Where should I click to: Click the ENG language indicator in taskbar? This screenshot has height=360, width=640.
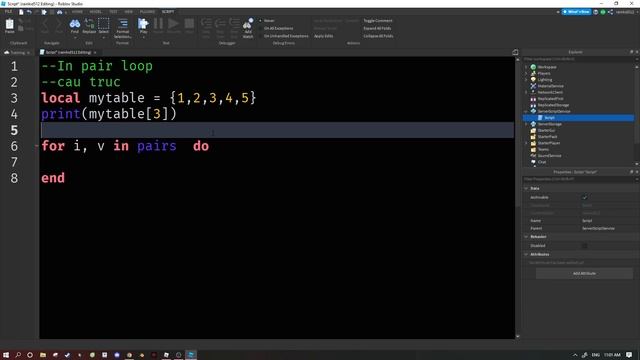596,355
